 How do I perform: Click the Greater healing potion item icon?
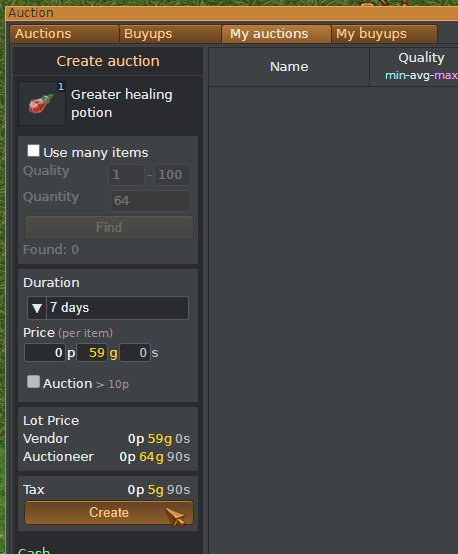point(42,104)
